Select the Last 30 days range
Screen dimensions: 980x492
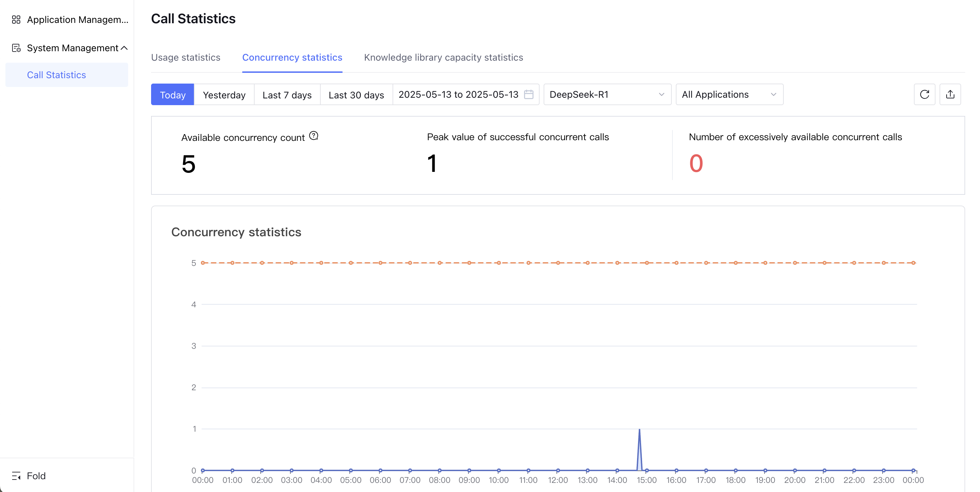click(356, 95)
